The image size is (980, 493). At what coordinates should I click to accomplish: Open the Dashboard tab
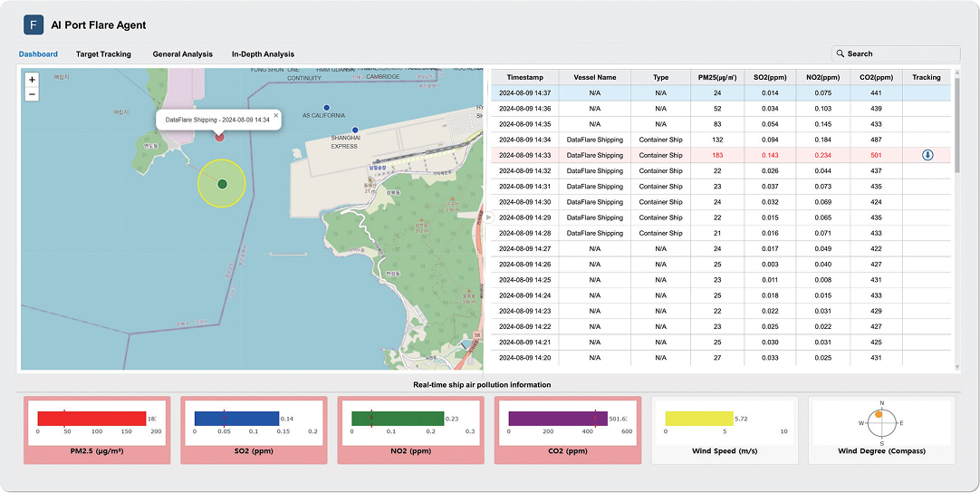[38, 54]
